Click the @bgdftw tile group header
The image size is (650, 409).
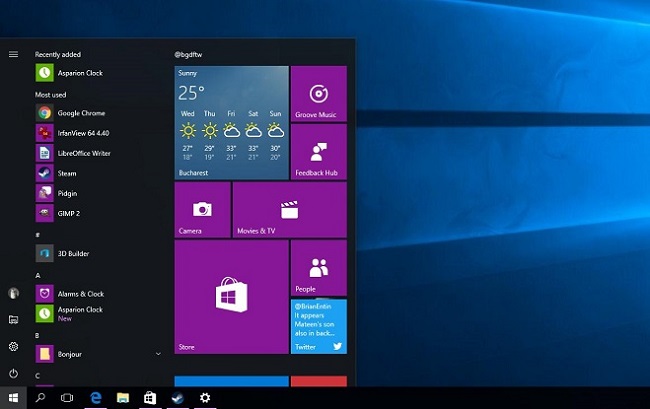[188, 54]
